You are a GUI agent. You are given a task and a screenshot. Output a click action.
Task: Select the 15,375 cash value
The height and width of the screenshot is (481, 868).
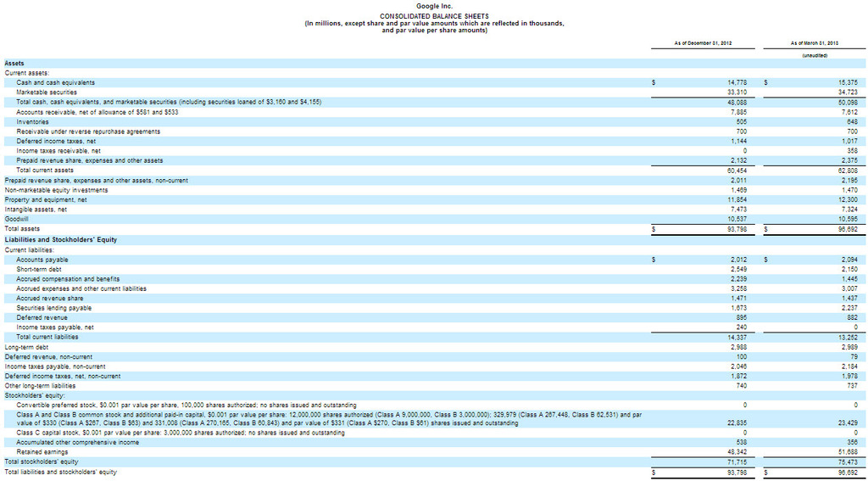pyautogui.click(x=848, y=82)
